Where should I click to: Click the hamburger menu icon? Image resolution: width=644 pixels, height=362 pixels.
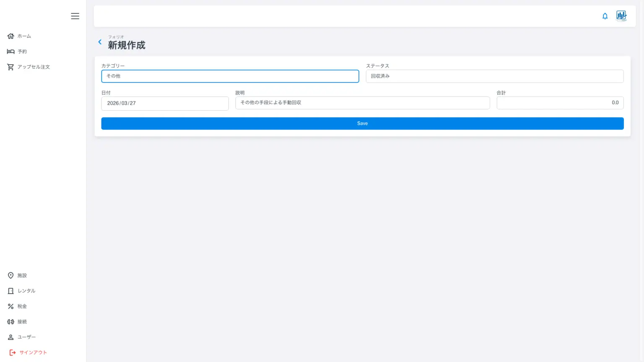point(75,16)
